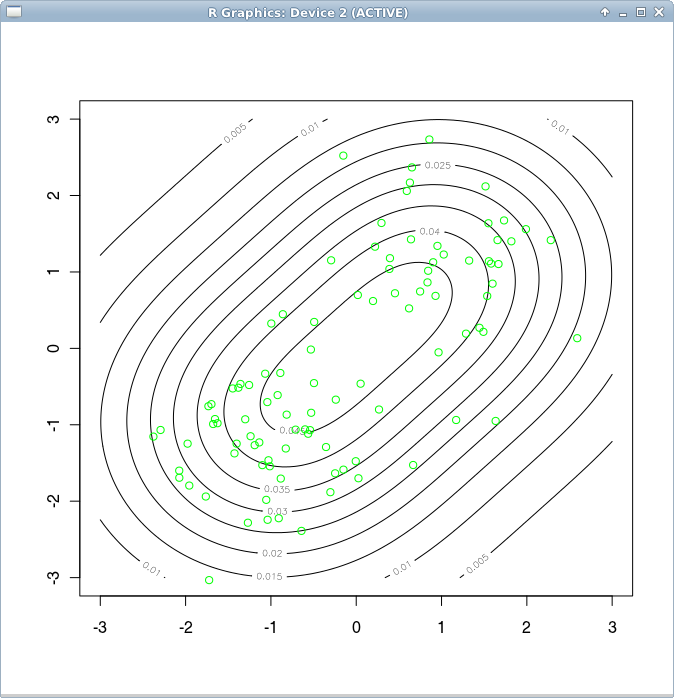Click the x-axis tick label 3
This screenshot has height=698, width=674.
(612, 627)
